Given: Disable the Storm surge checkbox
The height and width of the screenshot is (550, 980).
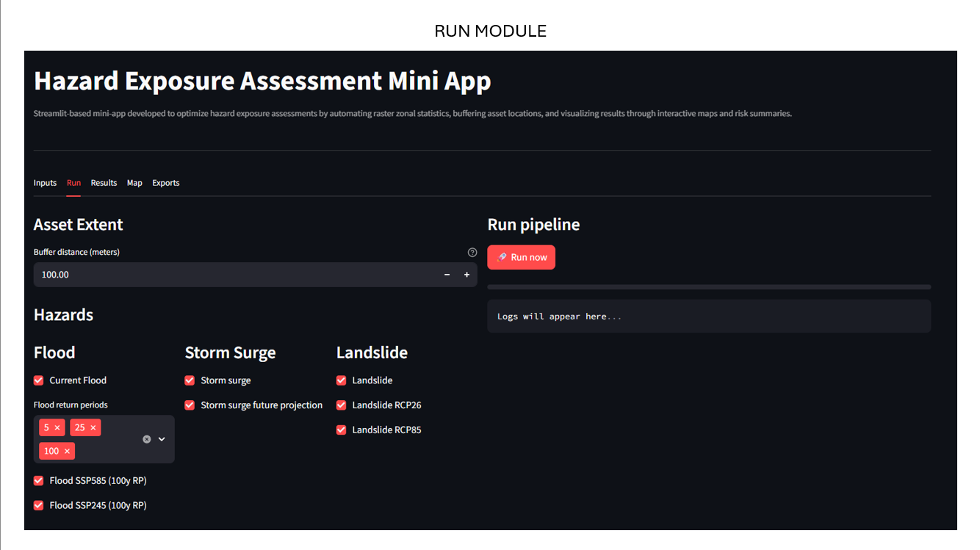Looking at the screenshot, I should coord(190,380).
